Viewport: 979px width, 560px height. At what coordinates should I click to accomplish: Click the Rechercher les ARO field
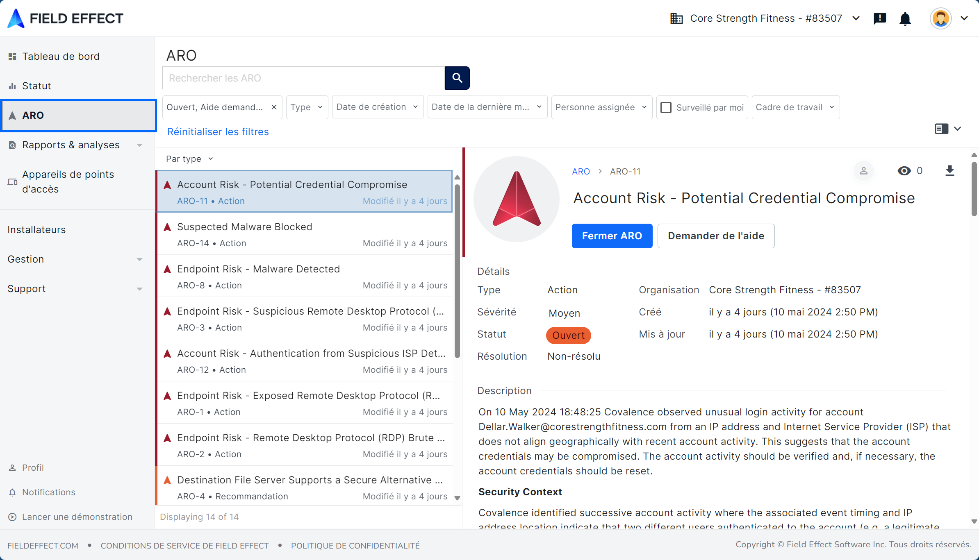coord(303,78)
